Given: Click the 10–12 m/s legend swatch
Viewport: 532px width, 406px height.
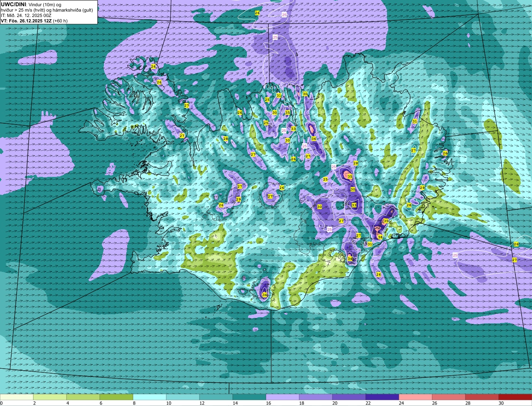Looking at the screenshot, I should tap(183, 397).
